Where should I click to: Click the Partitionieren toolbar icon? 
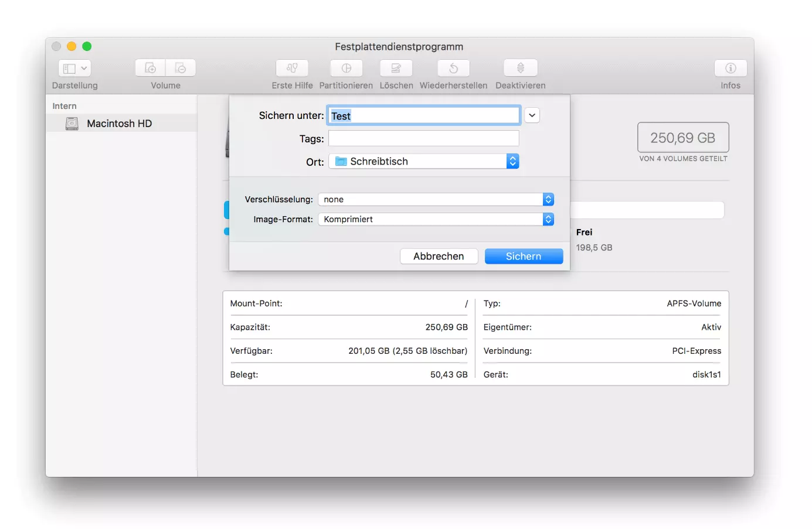click(346, 69)
